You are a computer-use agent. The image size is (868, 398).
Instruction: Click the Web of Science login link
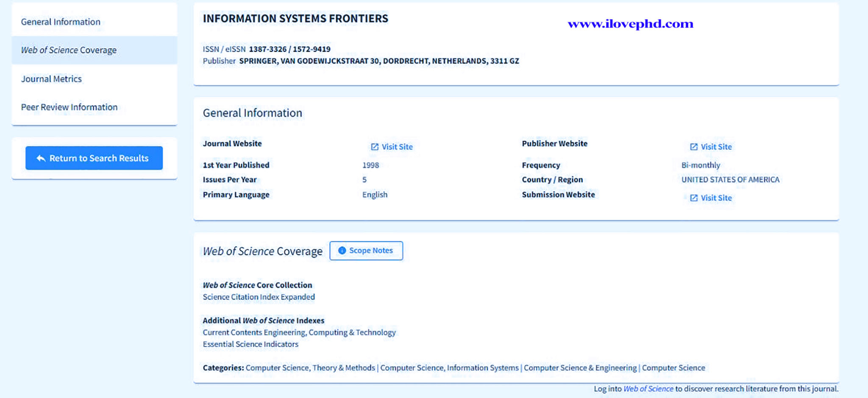pos(648,389)
